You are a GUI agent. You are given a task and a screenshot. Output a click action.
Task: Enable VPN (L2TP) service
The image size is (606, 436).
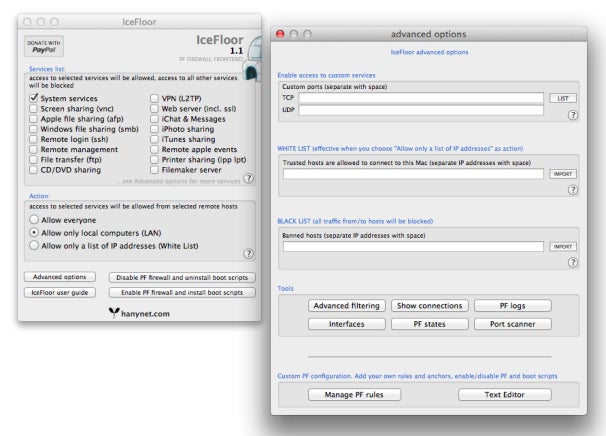154,98
